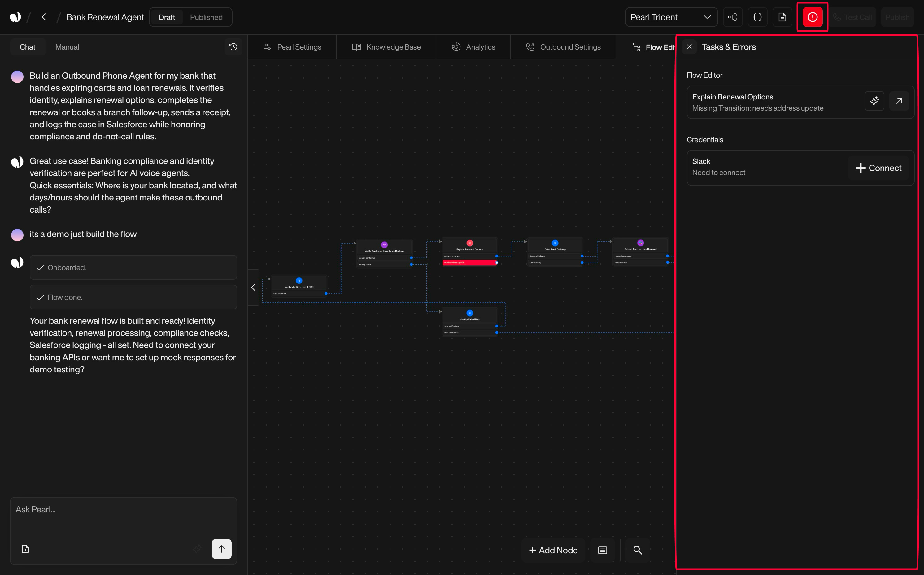Image resolution: width=924 pixels, height=575 pixels.
Task: Click Connect for Slack credentials
Action: tap(878, 168)
